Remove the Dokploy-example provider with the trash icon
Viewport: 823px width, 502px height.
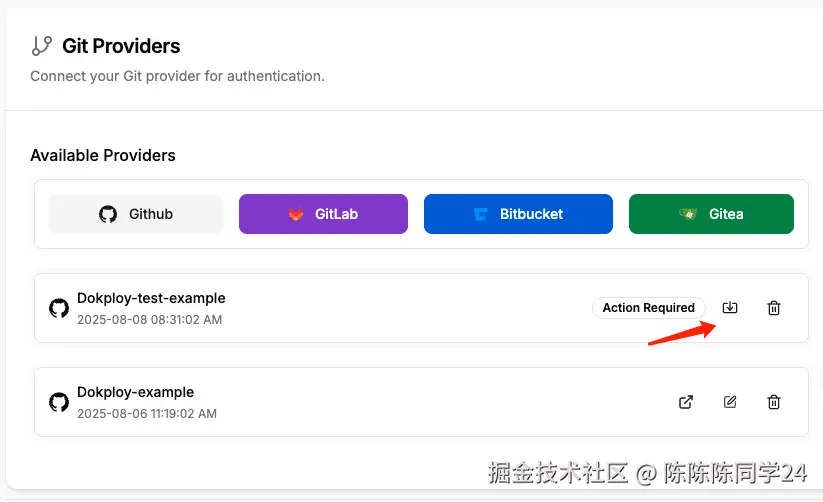tap(774, 402)
